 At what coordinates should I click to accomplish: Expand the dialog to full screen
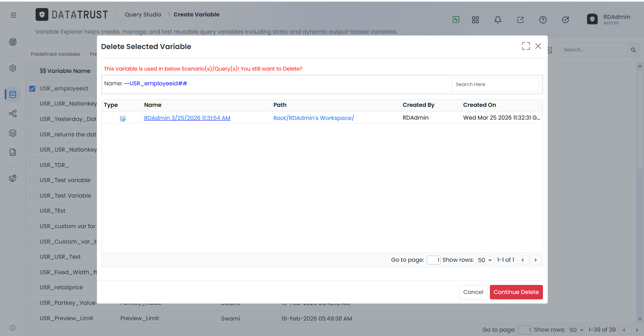[x=526, y=46]
